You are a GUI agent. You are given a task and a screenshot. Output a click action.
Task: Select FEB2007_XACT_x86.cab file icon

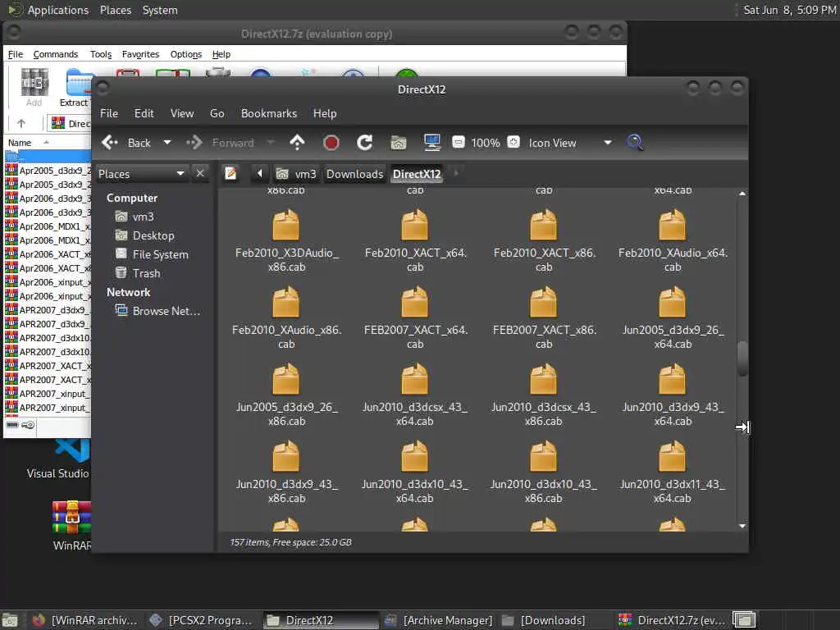click(543, 302)
